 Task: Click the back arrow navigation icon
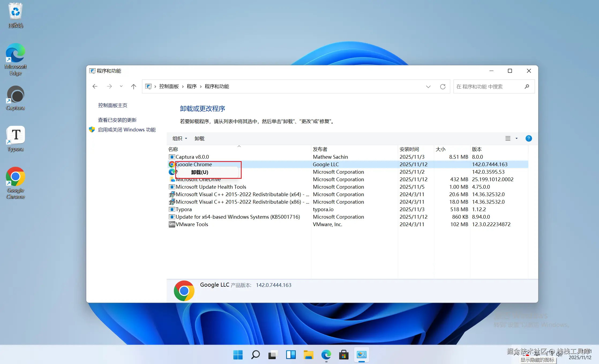click(x=95, y=86)
